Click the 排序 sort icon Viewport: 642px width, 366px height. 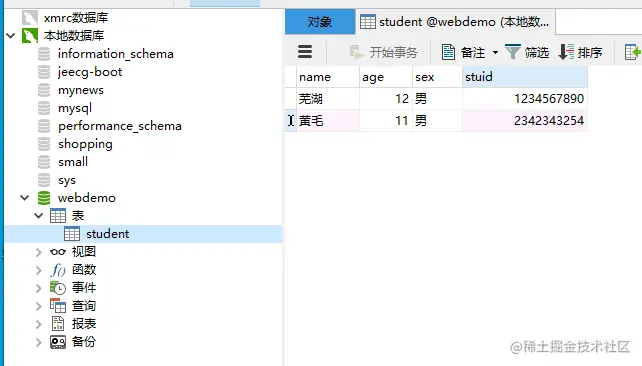566,52
